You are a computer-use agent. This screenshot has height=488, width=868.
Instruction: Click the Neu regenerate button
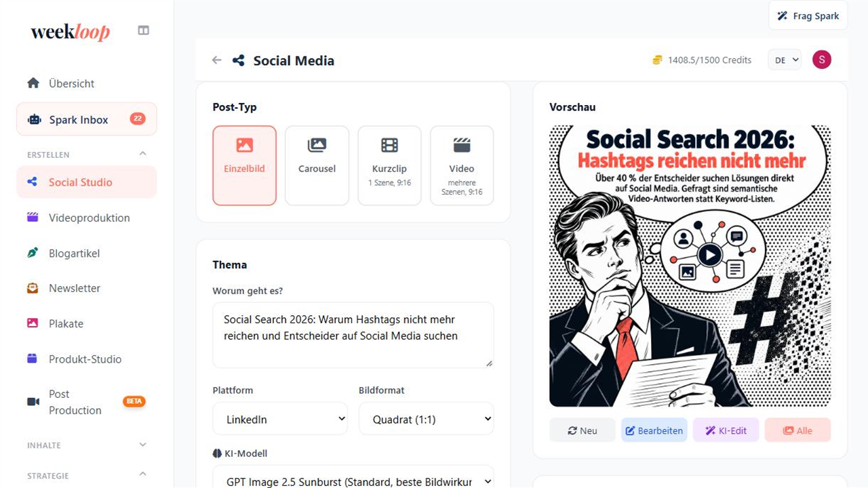583,430
